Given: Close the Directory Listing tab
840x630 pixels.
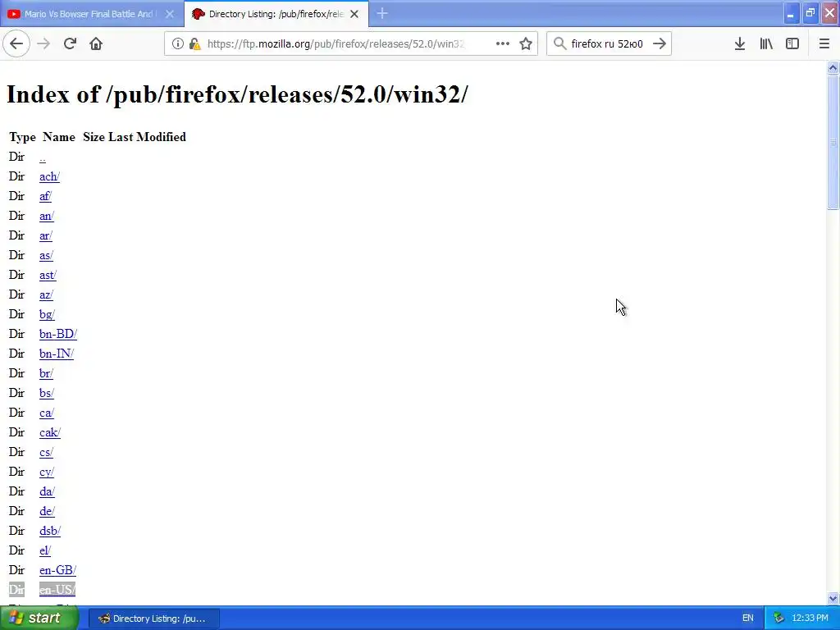Looking at the screenshot, I should point(354,14).
